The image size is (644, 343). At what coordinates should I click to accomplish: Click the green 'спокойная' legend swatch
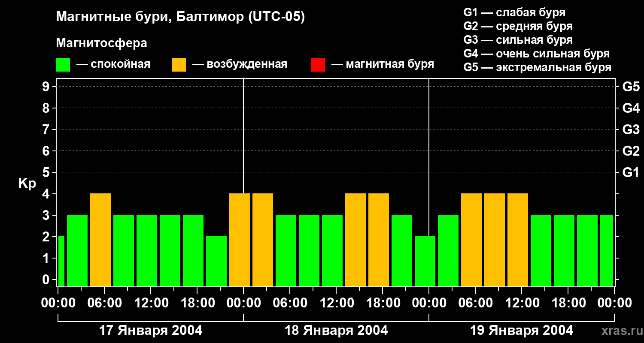[x=63, y=65]
